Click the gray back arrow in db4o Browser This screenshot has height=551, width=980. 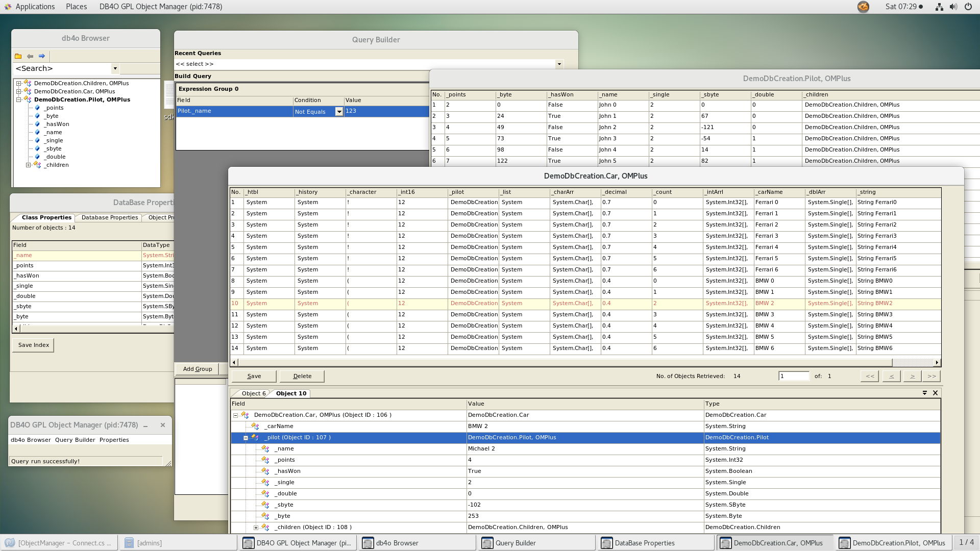click(30, 56)
